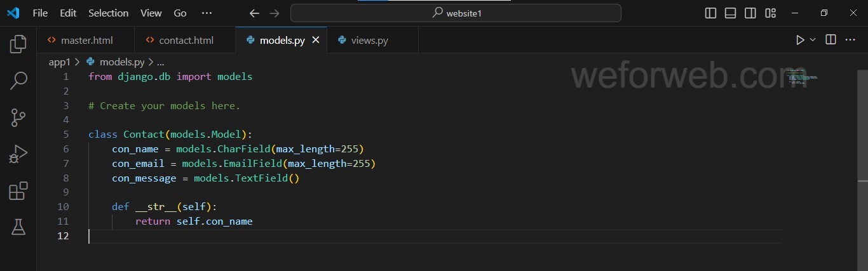Open run options dropdown arrow

tap(813, 40)
